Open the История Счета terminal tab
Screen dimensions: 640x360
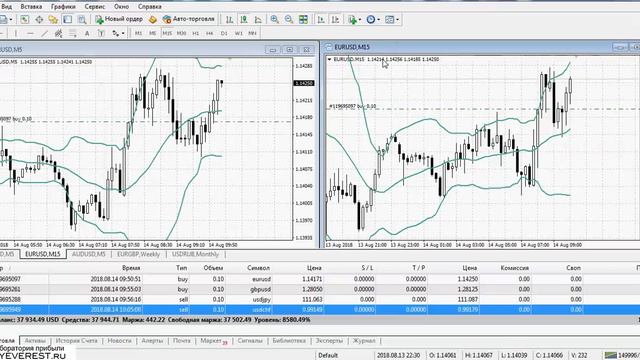[77, 341]
